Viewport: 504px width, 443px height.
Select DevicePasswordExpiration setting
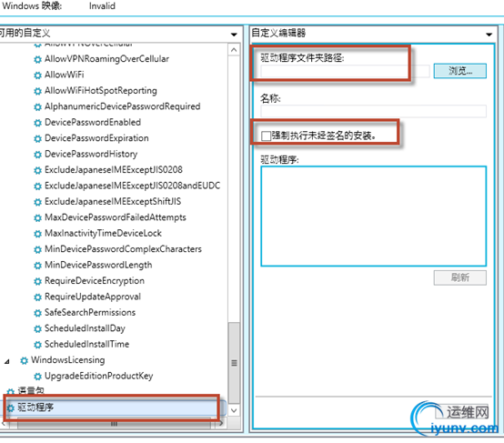click(x=96, y=138)
